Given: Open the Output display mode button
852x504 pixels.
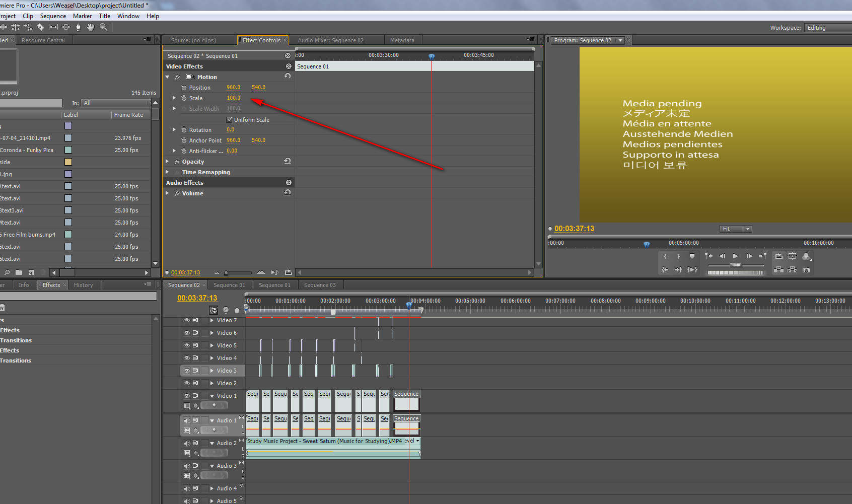Looking at the screenshot, I should 806,256.
